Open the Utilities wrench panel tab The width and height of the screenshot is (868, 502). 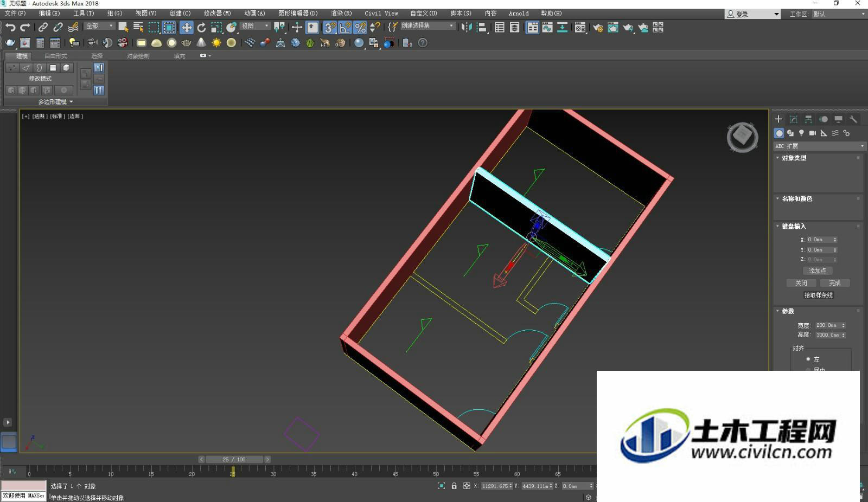(853, 119)
